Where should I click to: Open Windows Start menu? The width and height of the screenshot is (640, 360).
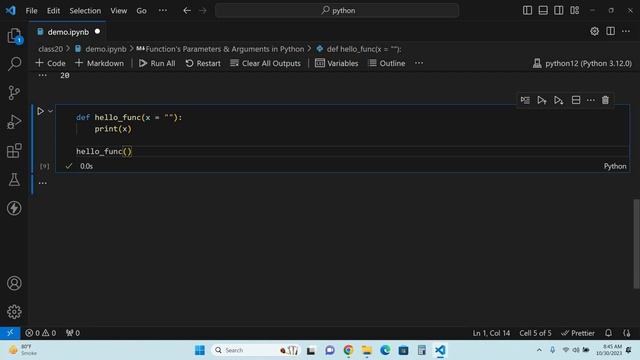(200, 350)
